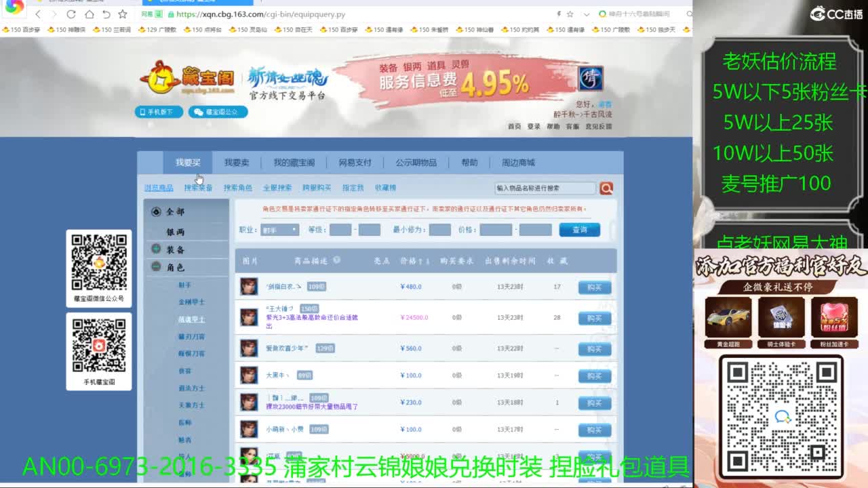The width and height of the screenshot is (868, 488).
Task: Click the browser forward arrow
Action: click(54, 14)
